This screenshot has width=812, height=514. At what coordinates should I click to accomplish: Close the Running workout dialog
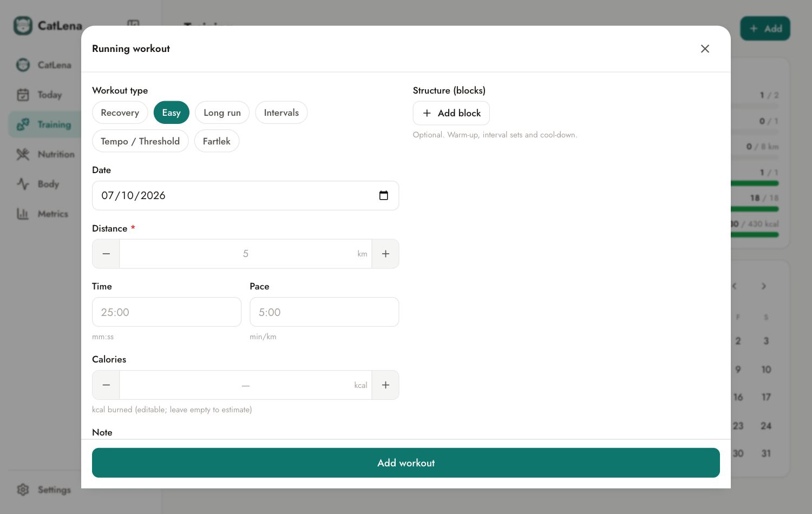(705, 49)
